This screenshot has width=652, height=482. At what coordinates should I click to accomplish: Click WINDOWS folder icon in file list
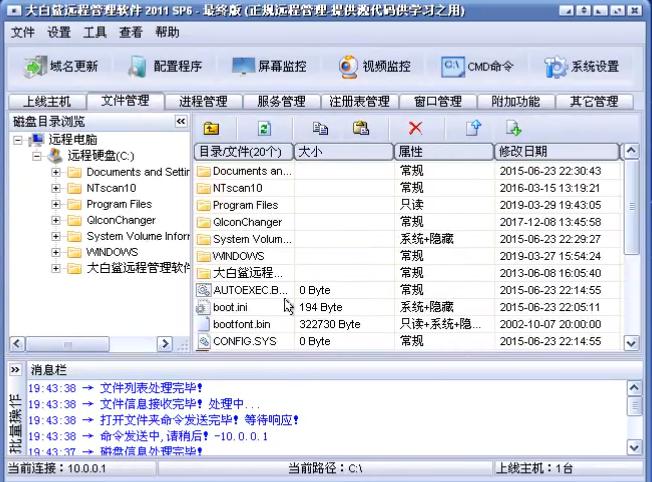(203, 256)
